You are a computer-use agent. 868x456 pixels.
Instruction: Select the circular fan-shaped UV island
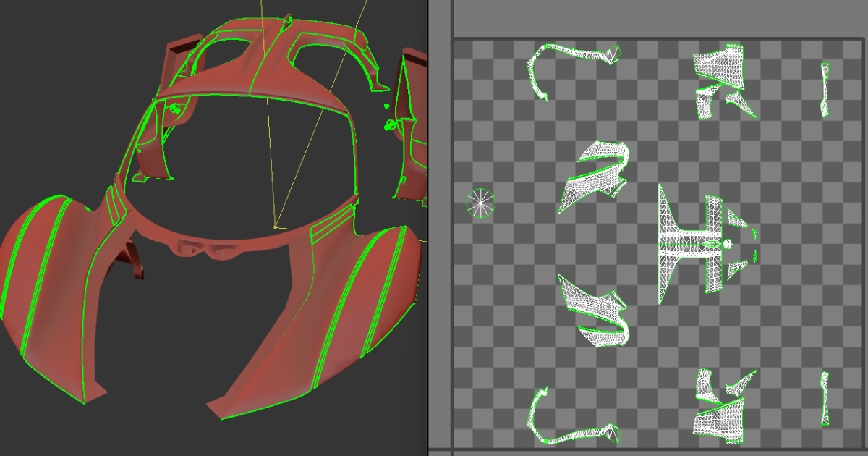point(481,203)
